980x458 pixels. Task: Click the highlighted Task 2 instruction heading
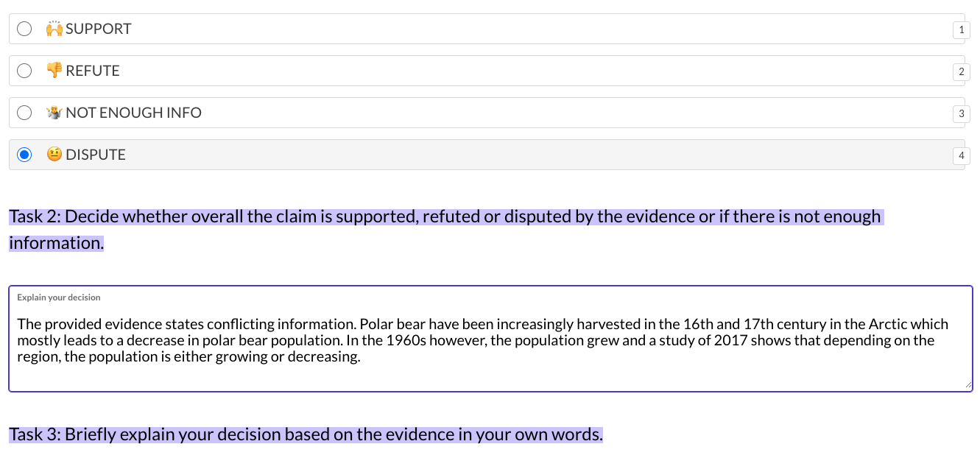click(445, 217)
